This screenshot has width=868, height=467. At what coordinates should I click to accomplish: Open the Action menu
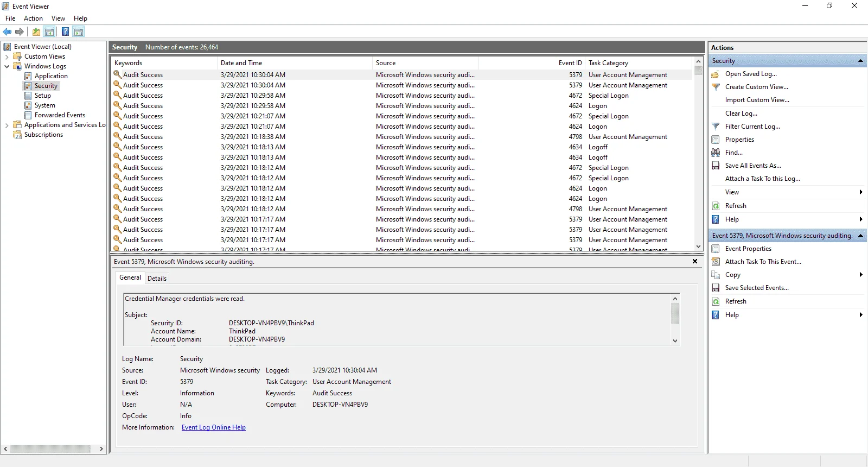coord(33,18)
